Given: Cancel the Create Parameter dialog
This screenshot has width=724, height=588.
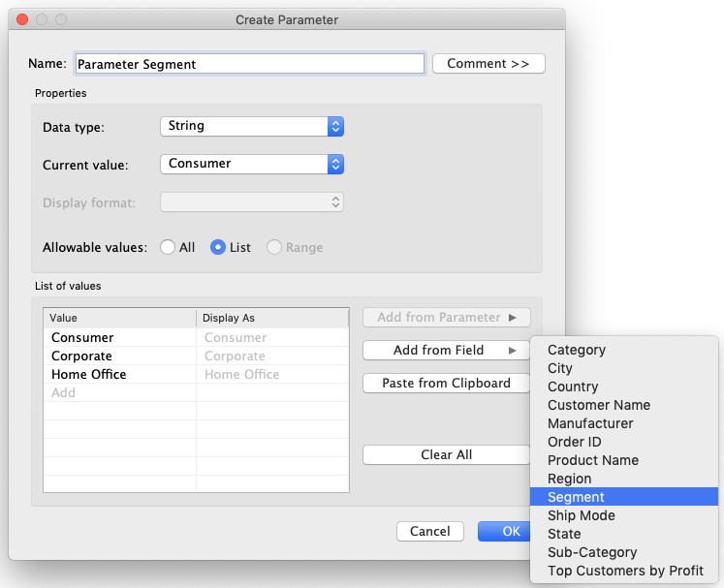Looking at the screenshot, I should tap(429, 531).
